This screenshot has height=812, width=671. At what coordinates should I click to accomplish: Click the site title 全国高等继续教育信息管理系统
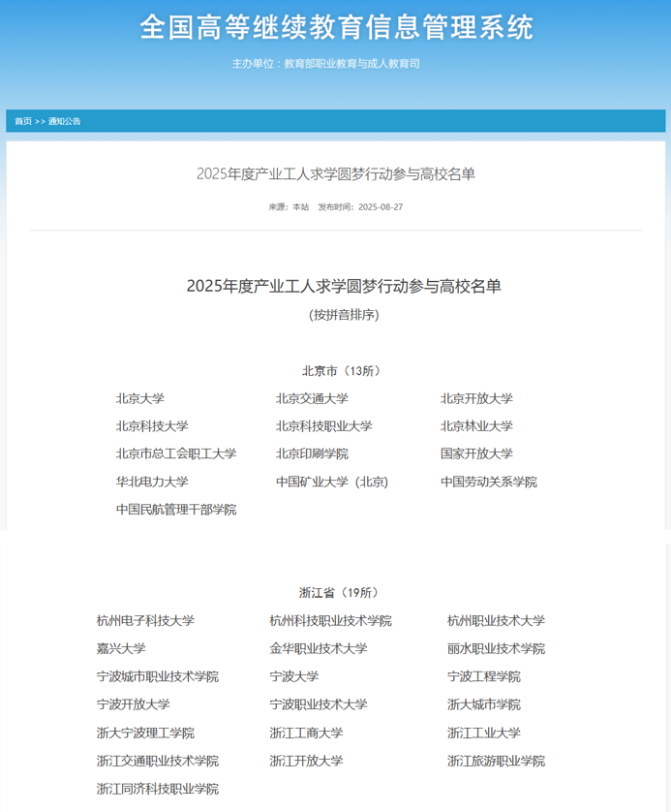(336, 27)
